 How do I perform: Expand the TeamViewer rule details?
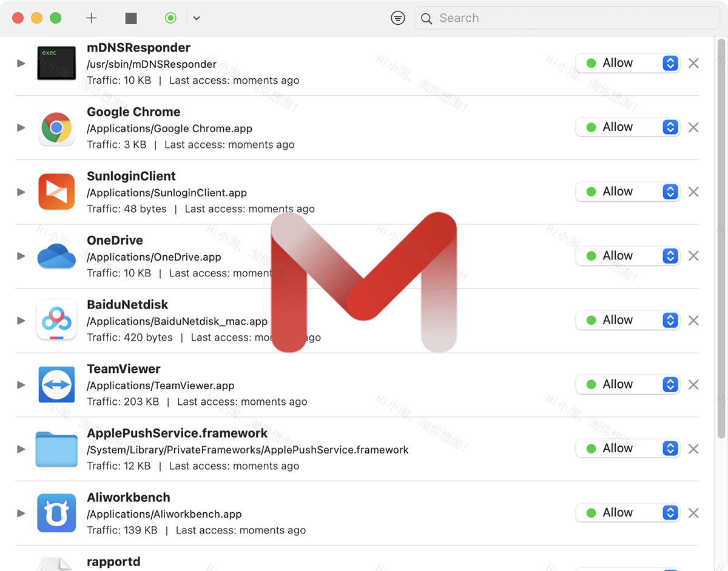tap(20, 384)
